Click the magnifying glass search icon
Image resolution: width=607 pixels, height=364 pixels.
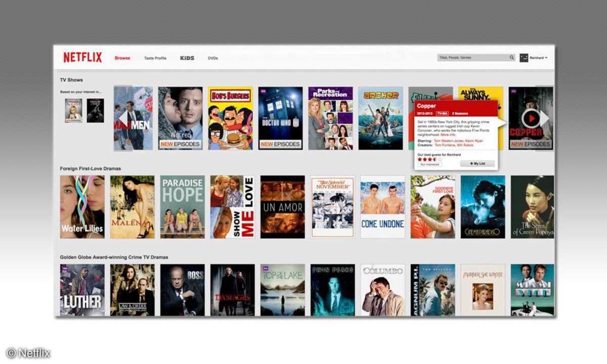(512, 58)
